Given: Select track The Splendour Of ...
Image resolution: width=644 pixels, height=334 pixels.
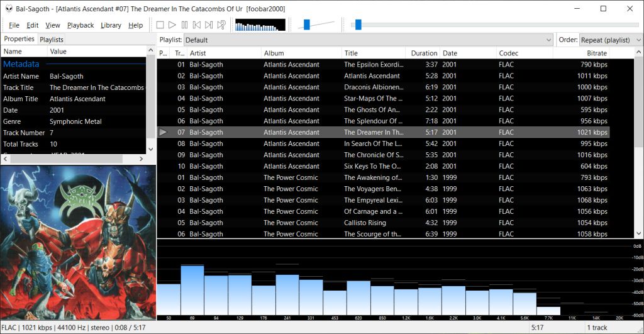Looking at the screenshot, I should tap(383, 121).
